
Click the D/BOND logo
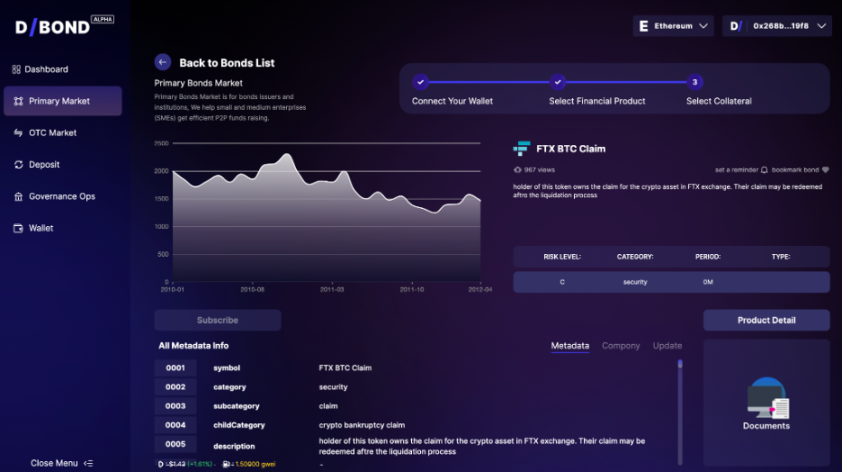point(64,26)
